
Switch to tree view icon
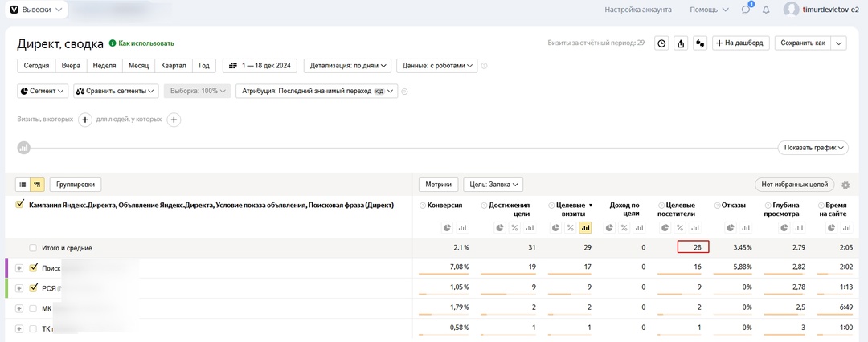point(37,185)
